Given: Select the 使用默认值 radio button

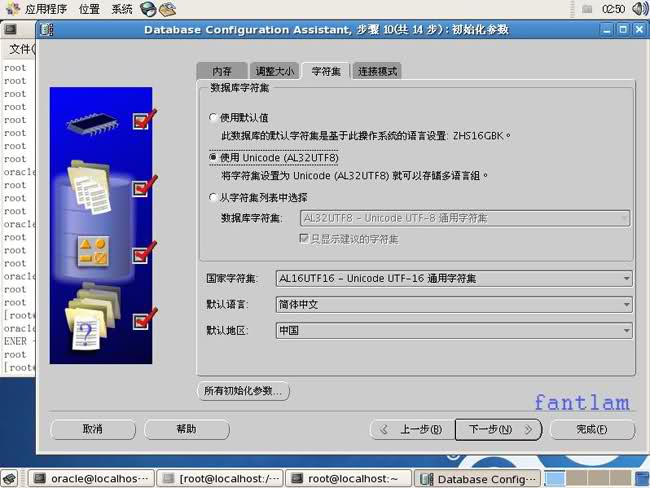Looking at the screenshot, I should point(213,117).
